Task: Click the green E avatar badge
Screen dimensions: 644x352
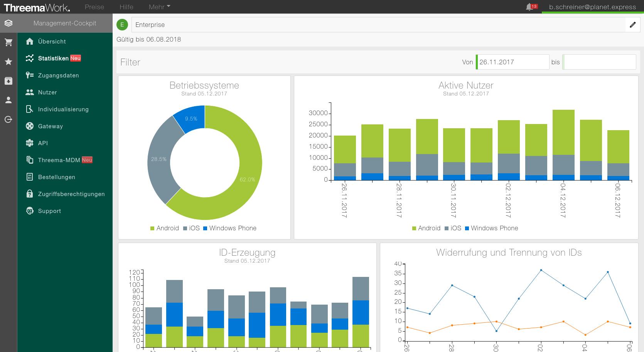Action: 122,25
